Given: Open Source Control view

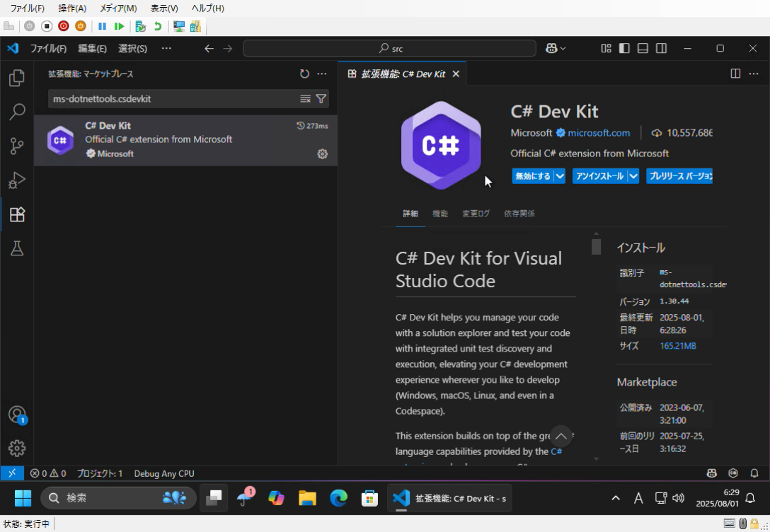Looking at the screenshot, I should click(17, 146).
